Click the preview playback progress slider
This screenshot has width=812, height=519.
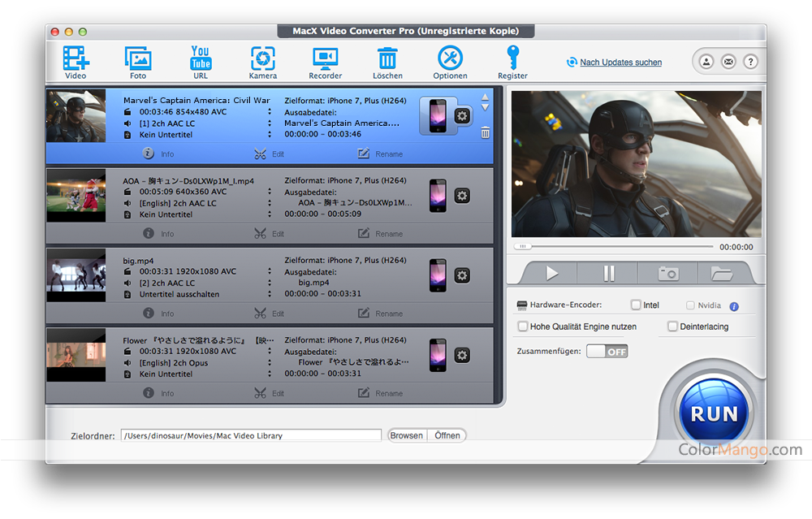point(613,247)
